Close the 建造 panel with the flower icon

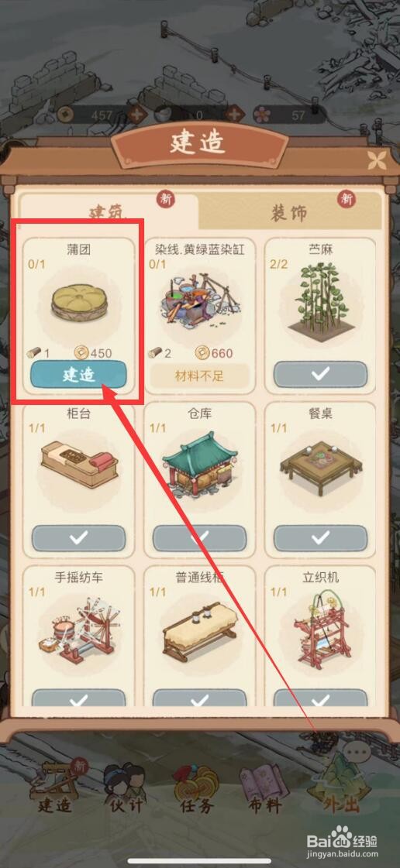378,160
